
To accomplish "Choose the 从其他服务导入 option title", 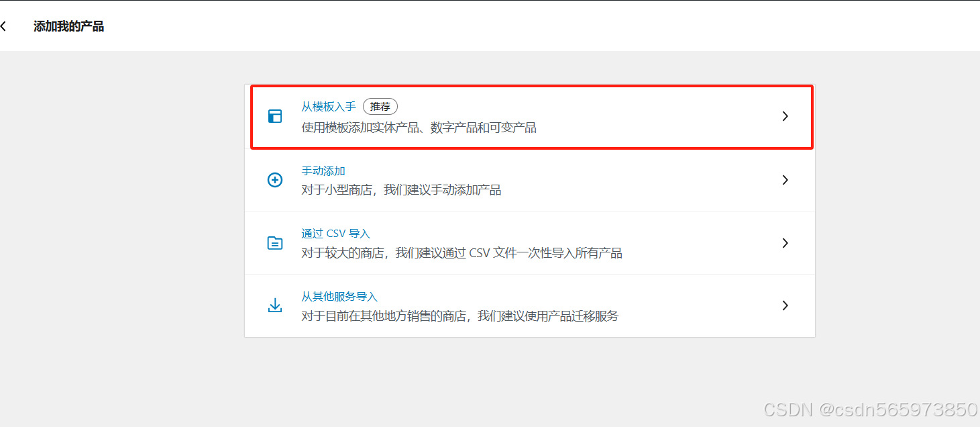I will 339,296.
